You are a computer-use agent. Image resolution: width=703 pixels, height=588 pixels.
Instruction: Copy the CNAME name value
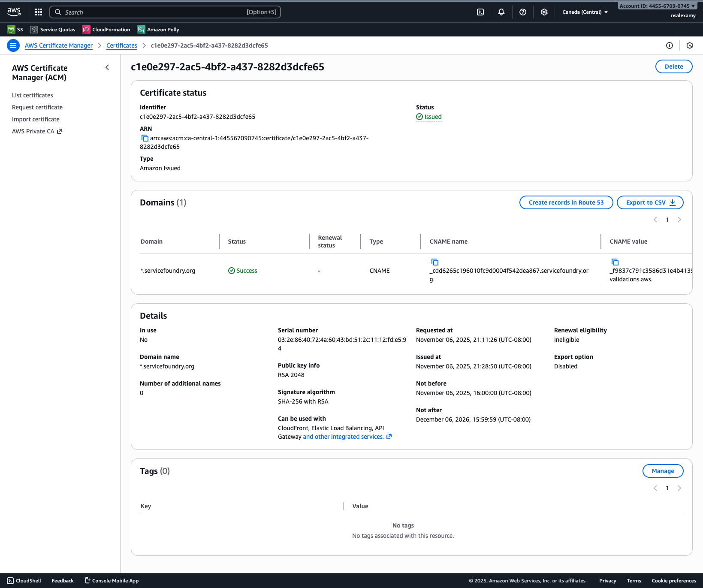click(x=434, y=262)
